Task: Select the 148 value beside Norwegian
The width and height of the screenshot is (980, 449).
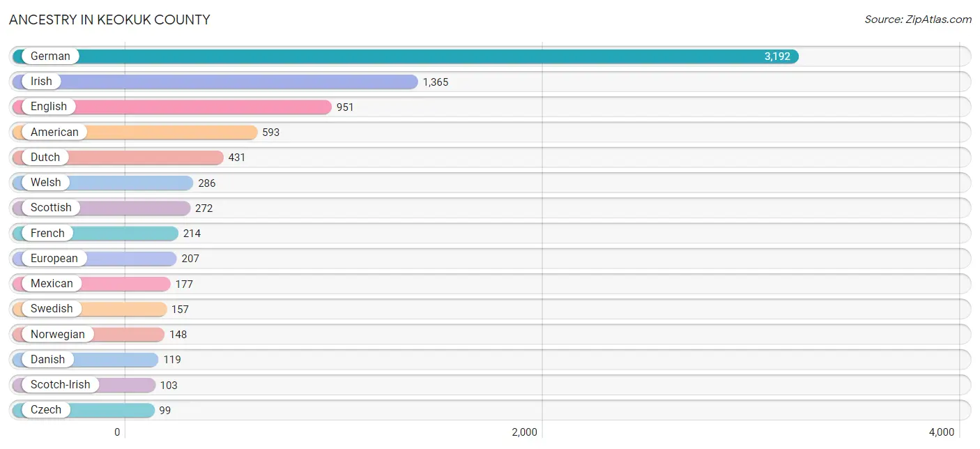Action: [178, 335]
